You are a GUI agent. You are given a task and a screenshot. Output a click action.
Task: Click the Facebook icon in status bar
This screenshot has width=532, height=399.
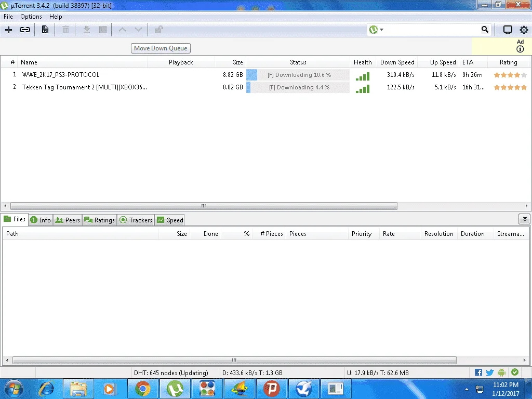click(x=478, y=373)
